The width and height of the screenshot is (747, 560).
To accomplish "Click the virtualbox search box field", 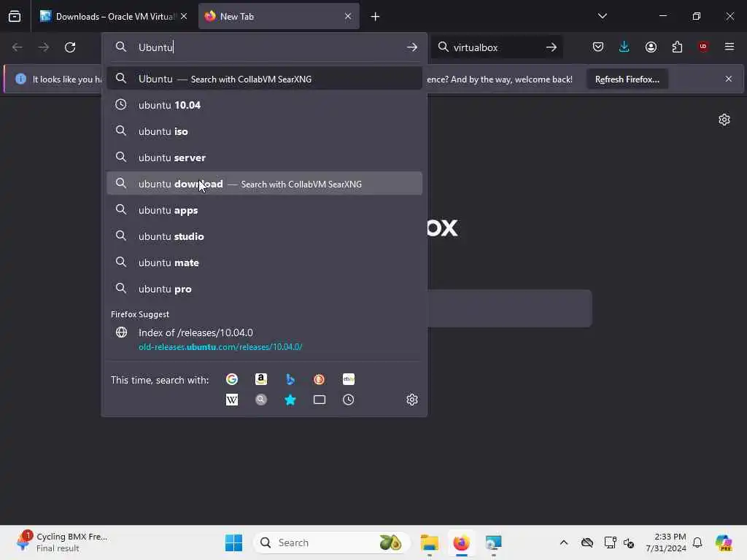I will pyautogui.click(x=495, y=47).
